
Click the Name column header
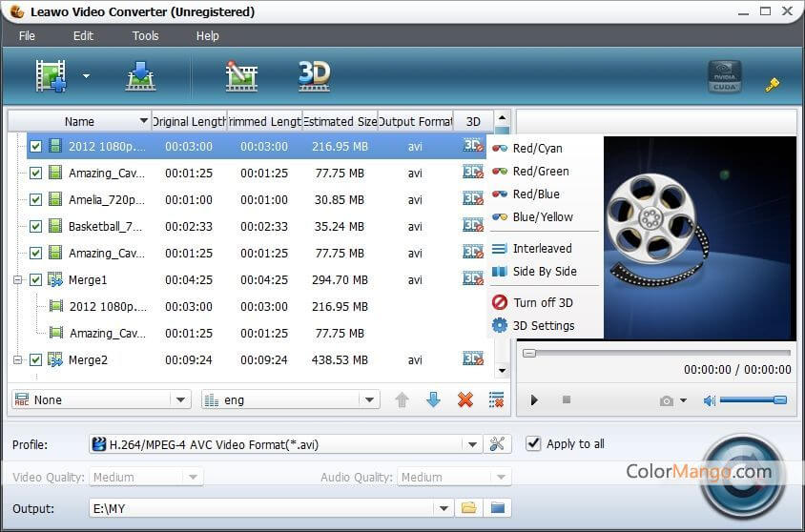pyautogui.click(x=79, y=122)
